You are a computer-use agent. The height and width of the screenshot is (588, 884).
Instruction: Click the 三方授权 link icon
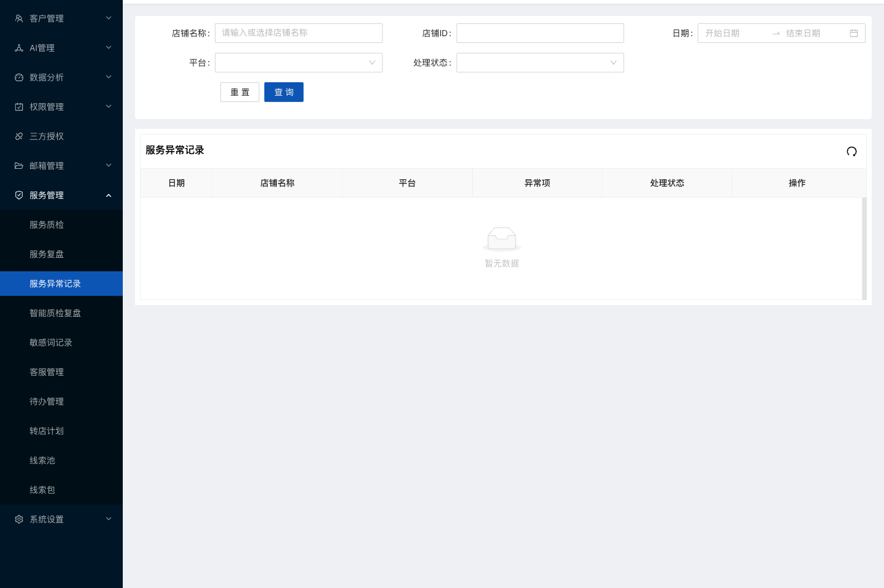point(19,136)
